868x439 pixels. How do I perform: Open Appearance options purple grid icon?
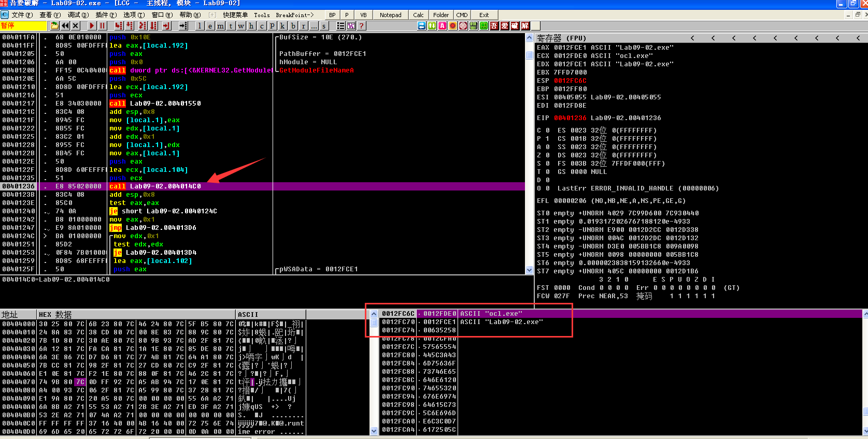(x=351, y=25)
